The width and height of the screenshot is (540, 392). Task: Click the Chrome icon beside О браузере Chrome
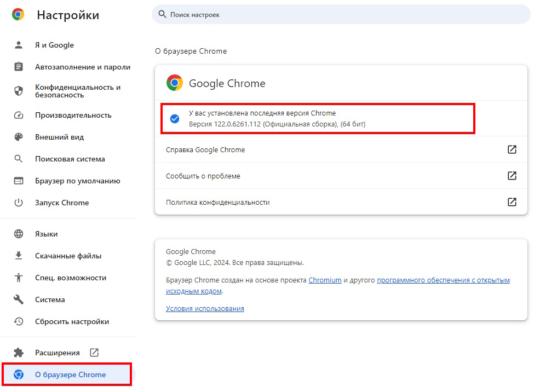(19, 374)
